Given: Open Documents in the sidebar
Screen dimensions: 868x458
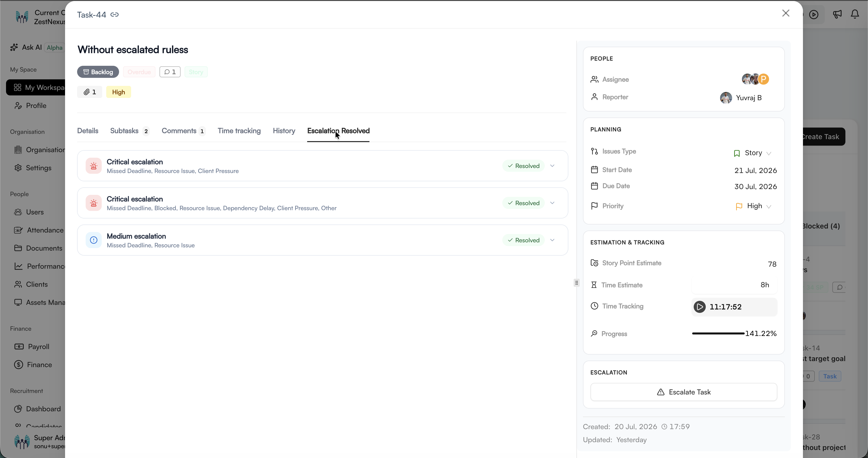Looking at the screenshot, I should pyautogui.click(x=38, y=248).
